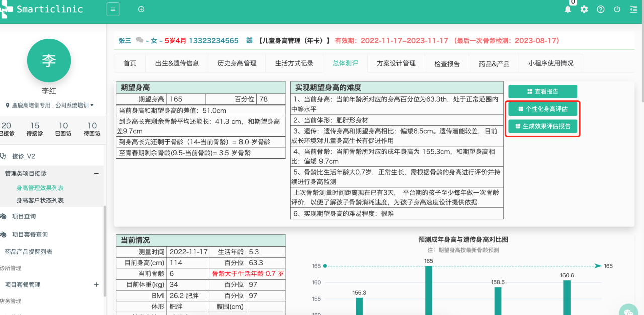Open the 项目查询 menu item
Screen dimensions: 644x315
24,216
